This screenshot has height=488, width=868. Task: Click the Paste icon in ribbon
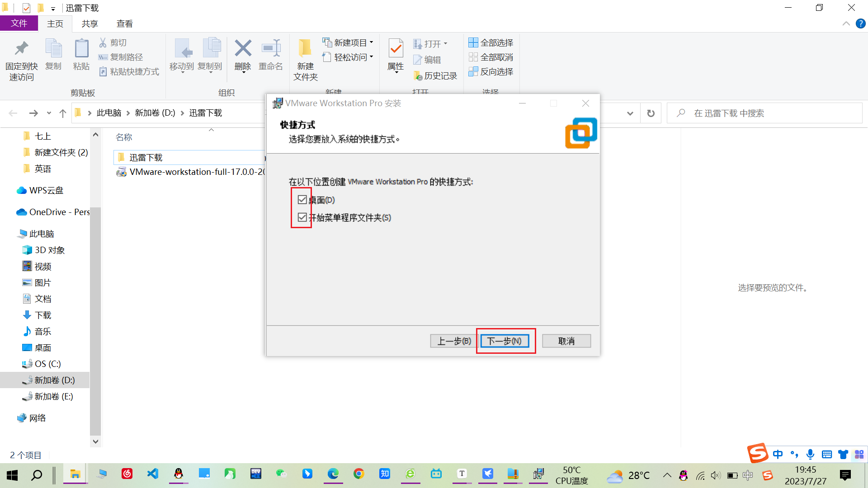pos(81,48)
